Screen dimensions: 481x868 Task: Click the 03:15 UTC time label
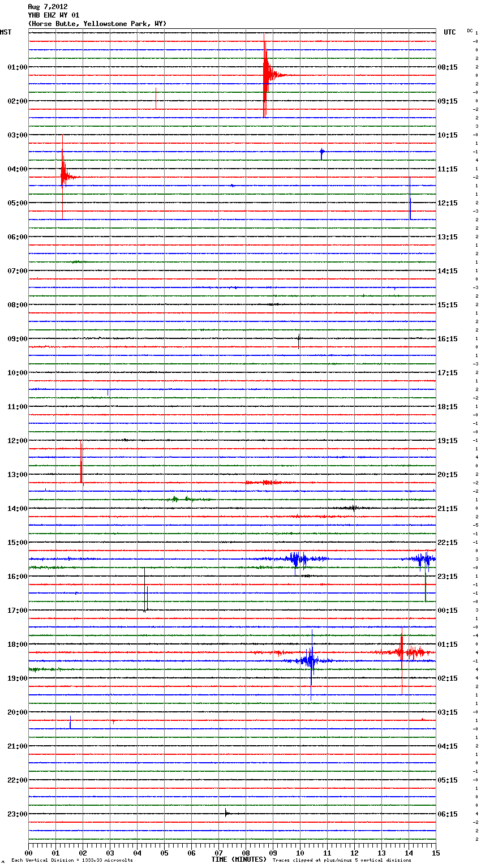tap(448, 712)
